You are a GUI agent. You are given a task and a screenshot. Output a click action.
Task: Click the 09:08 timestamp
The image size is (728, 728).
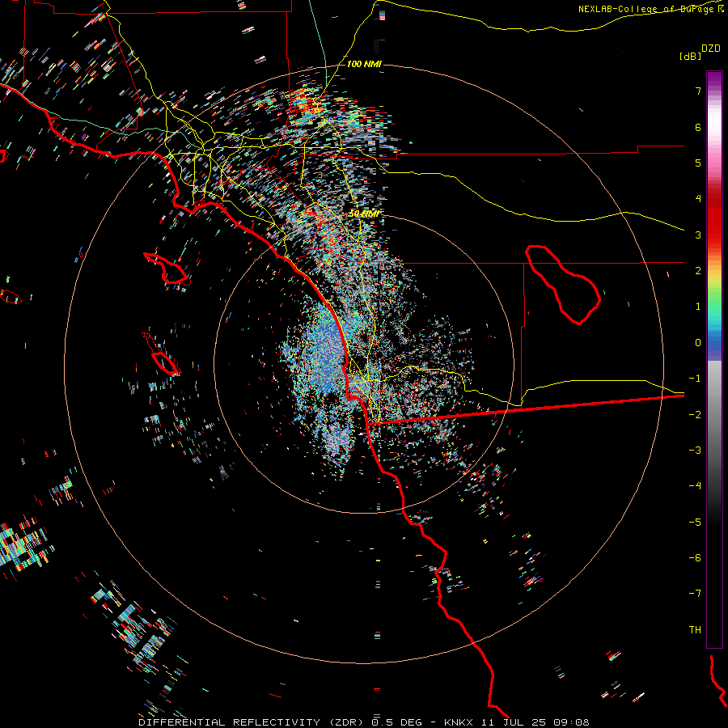(x=574, y=722)
